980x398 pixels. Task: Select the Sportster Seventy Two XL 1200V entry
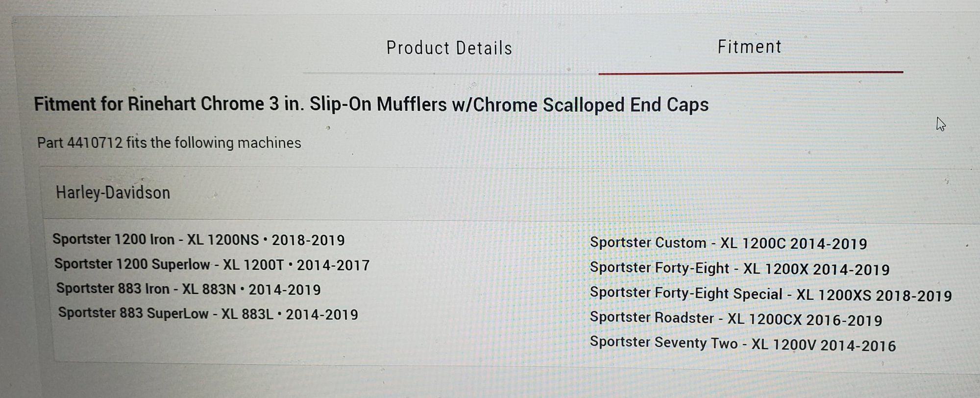point(742,344)
